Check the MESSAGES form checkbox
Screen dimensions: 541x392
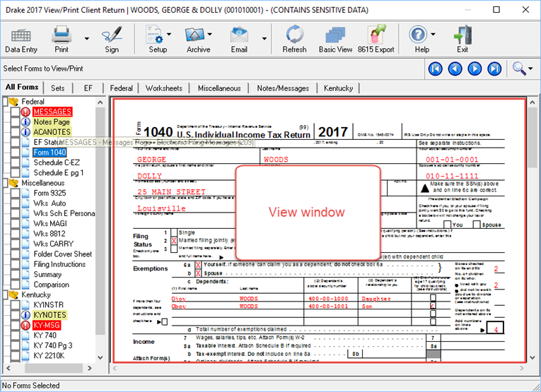coord(15,112)
